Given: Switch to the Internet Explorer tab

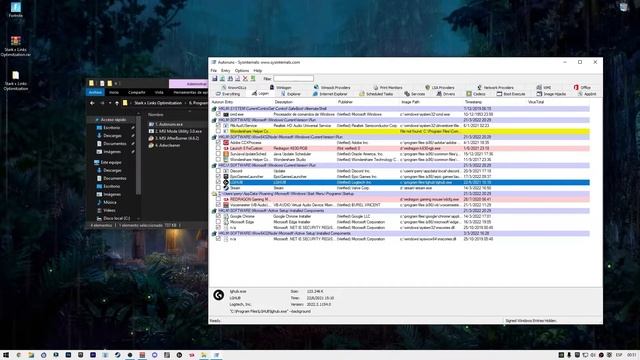Looking at the screenshot, I should click(x=330, y=94).
